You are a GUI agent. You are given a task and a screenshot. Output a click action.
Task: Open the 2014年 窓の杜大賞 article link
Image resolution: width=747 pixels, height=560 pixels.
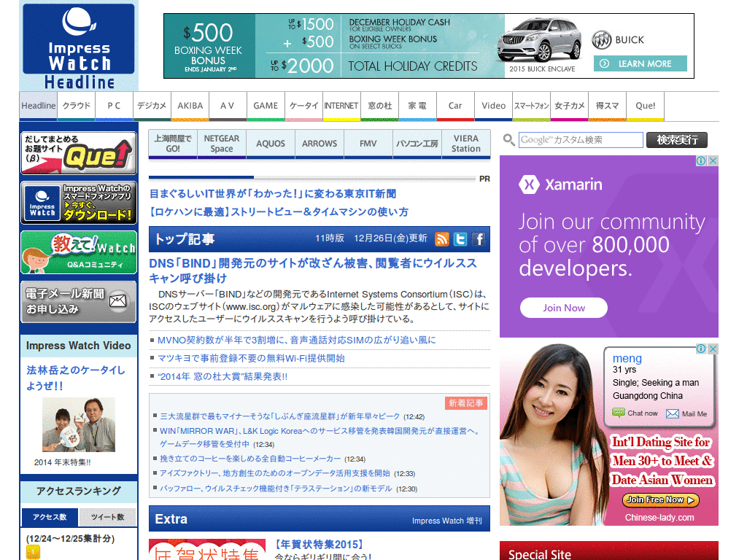[x=222, y=377]
